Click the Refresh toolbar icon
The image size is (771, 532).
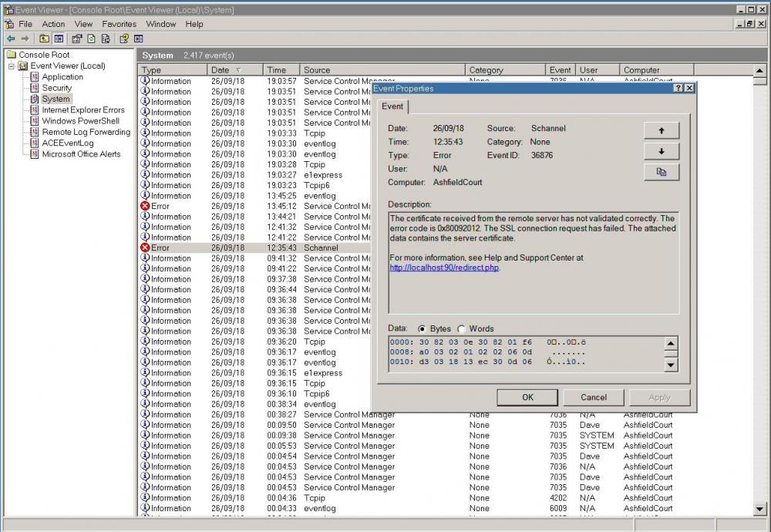pyautogui.click(x=91, y=39)
